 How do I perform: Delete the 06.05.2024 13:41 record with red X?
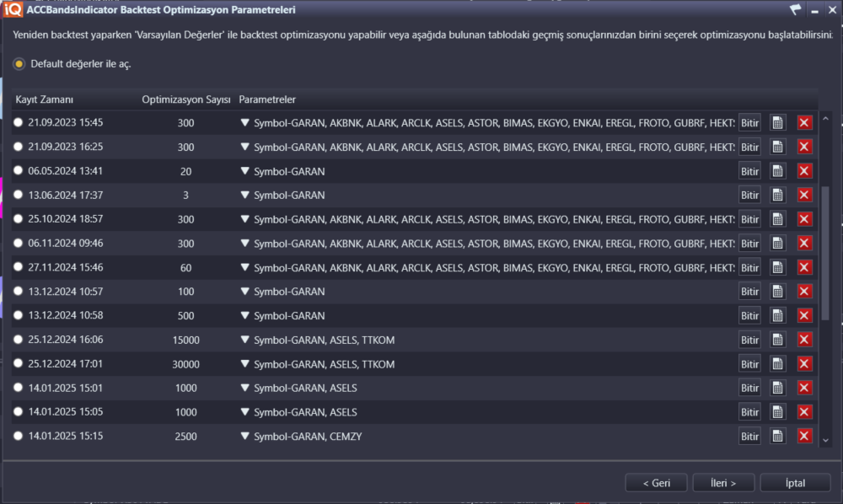pos(804,171)
